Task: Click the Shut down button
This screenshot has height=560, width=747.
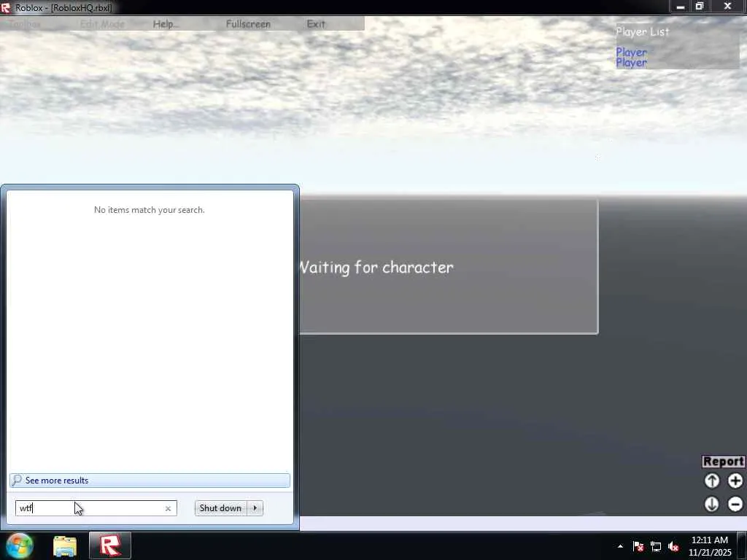Action: click(220, 508)
